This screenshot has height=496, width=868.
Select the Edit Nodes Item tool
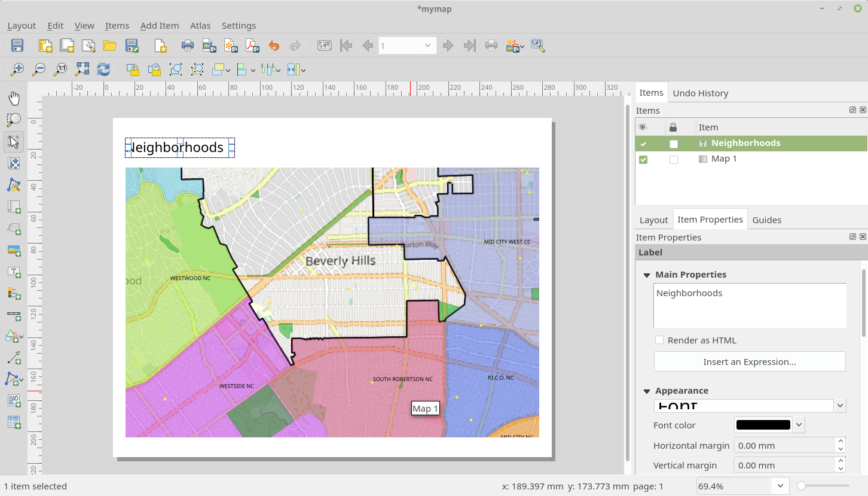point(14,185)
